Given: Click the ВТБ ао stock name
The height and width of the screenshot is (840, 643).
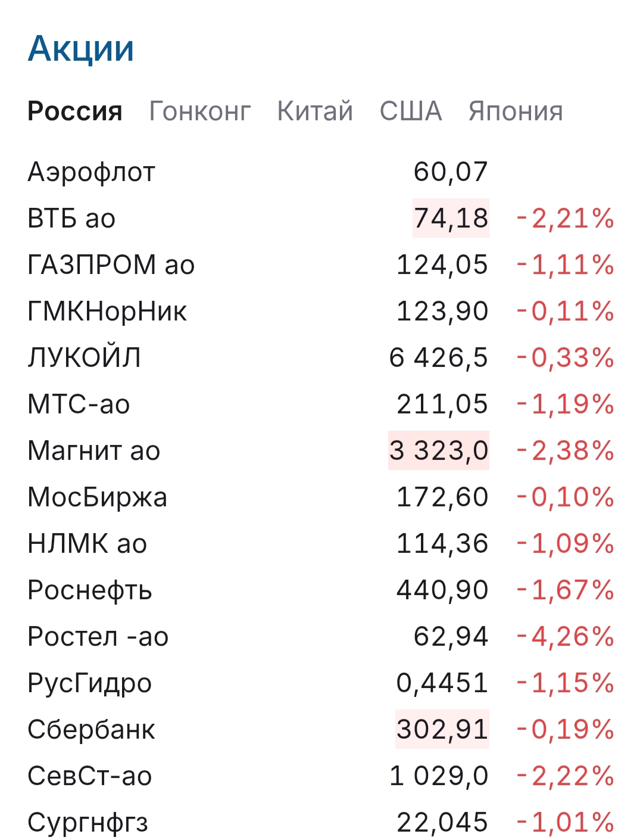Looking at the screenshot, I should (71, 219).
